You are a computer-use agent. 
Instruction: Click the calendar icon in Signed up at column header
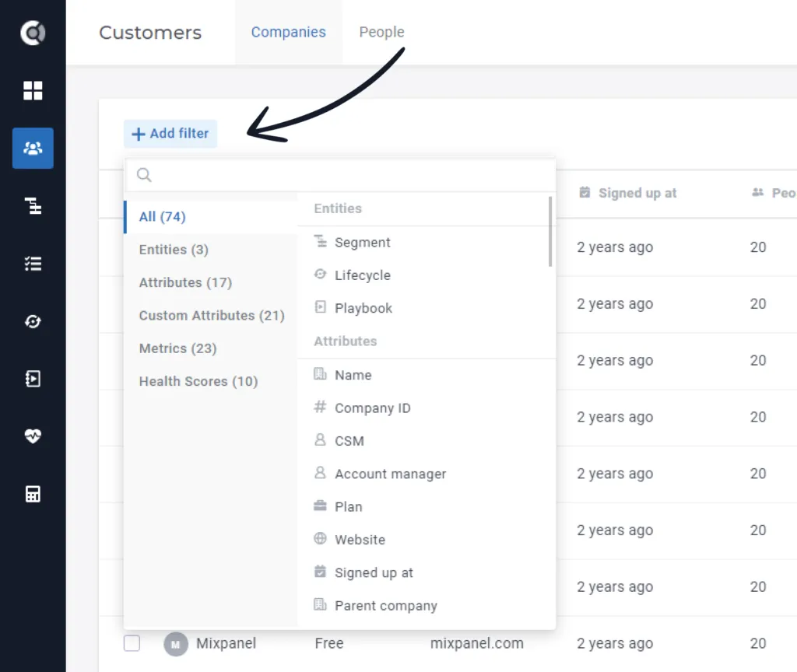[585, 193]
